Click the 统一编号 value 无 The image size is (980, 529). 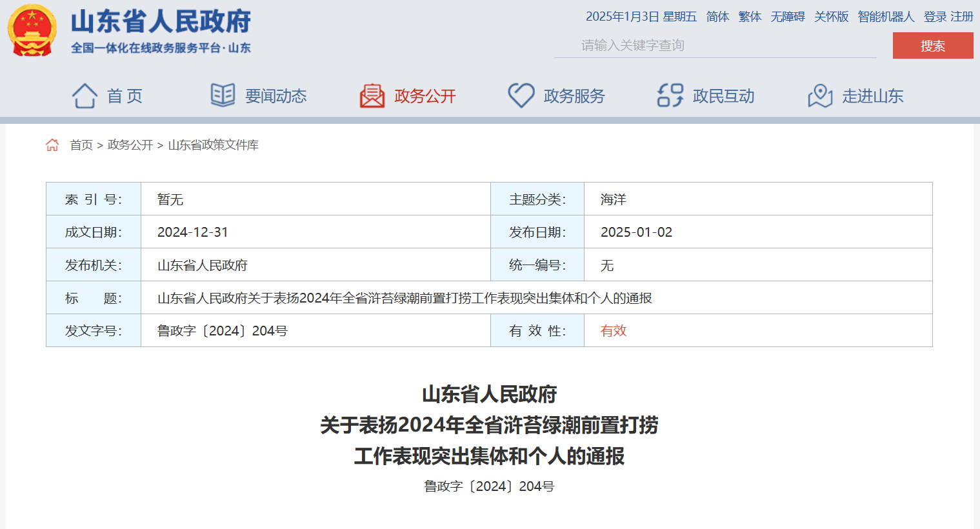(607, 265)
